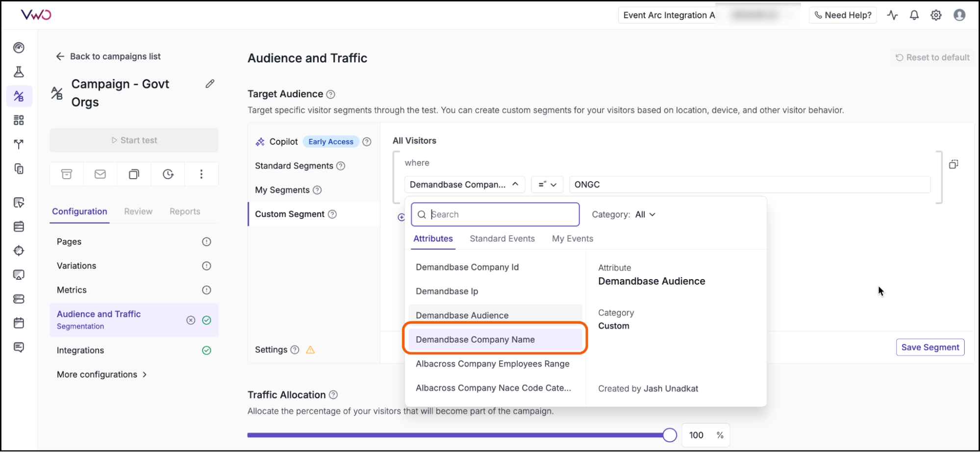Select Demandbase Company Id attribute
This screenshot has height=452, width=980.
click(495, 267)
